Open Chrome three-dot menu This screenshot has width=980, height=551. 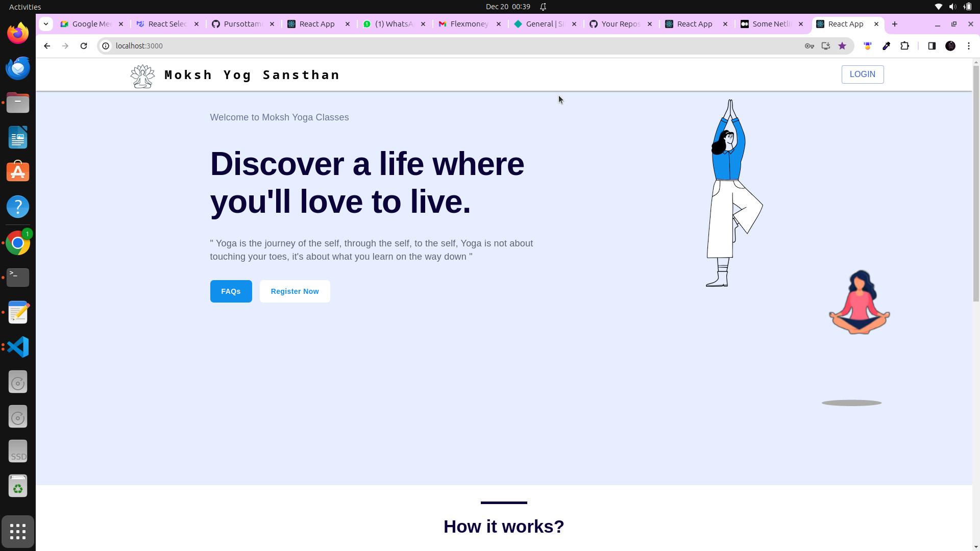[x=969, y=46]
